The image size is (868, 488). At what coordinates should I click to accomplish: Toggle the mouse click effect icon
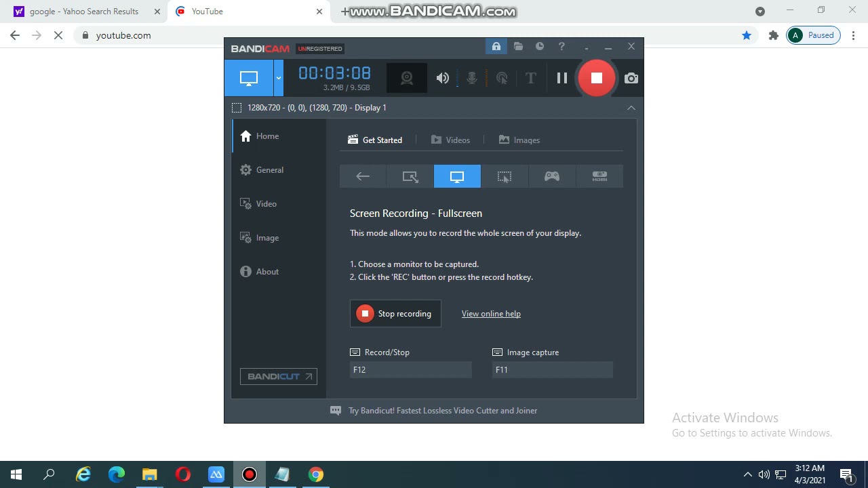502,78
